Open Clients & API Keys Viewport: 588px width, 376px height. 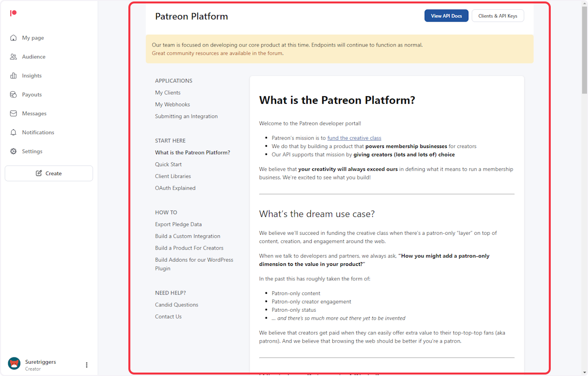498,15
